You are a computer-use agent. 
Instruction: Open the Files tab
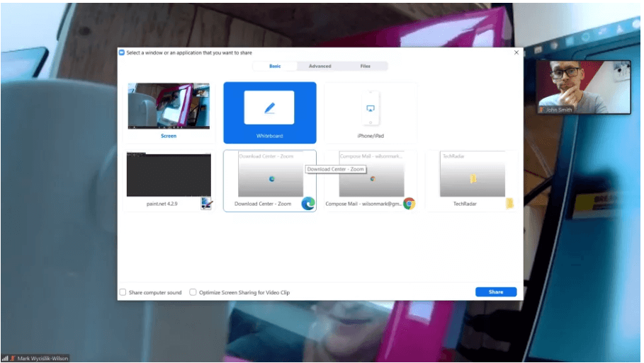coord(365,66)
